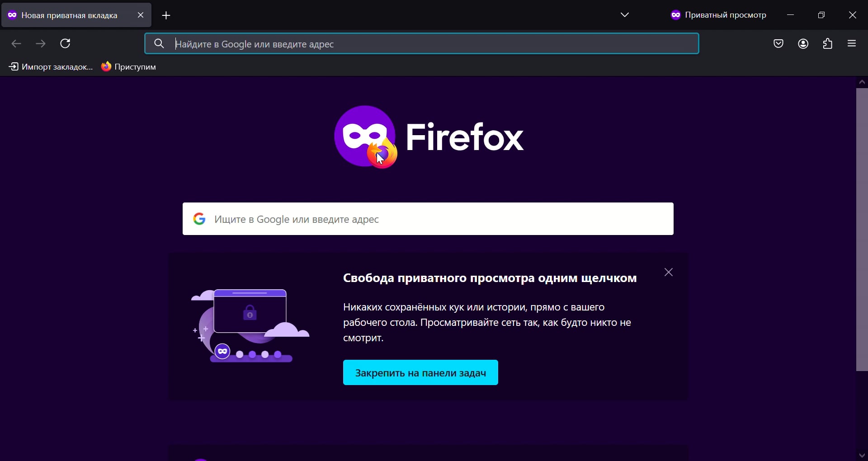Click the Firefox private browsing logo
This screenshot has width=868, height=461.
coord(364,136)
